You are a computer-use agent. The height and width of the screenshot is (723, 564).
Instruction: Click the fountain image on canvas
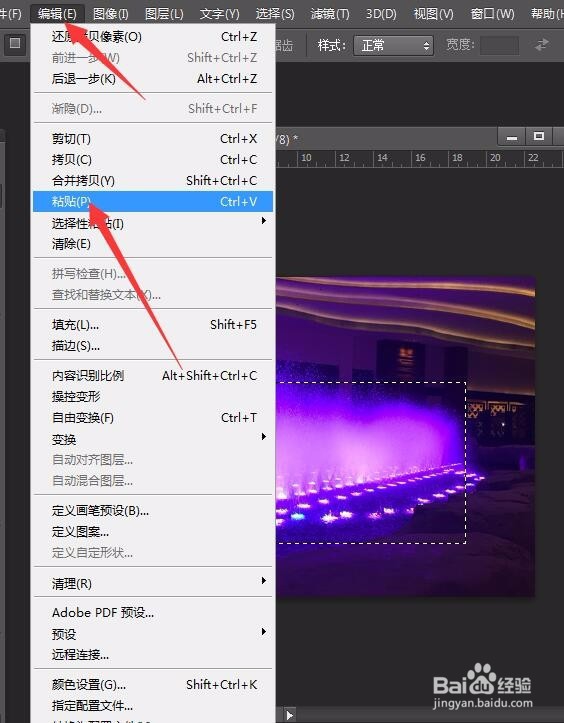point(405,436)
